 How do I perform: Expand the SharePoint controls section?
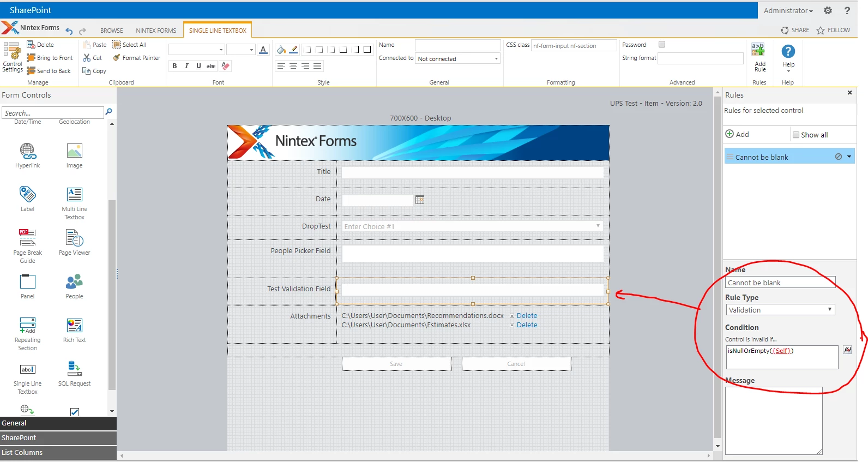[x=58, y=438]
